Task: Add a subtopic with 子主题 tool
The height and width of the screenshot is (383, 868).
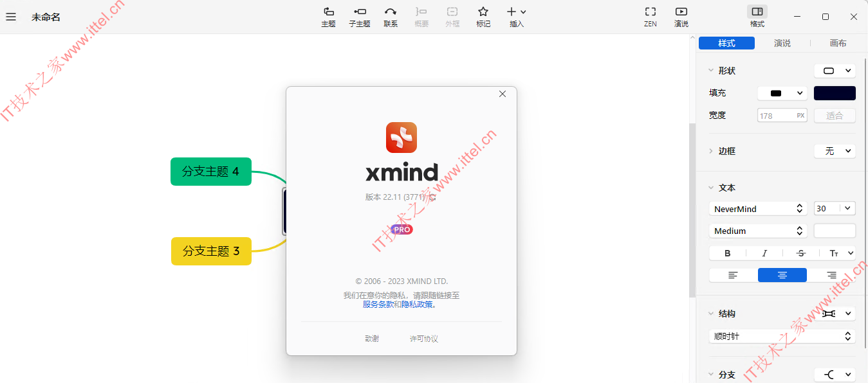Action: [360, 17]
